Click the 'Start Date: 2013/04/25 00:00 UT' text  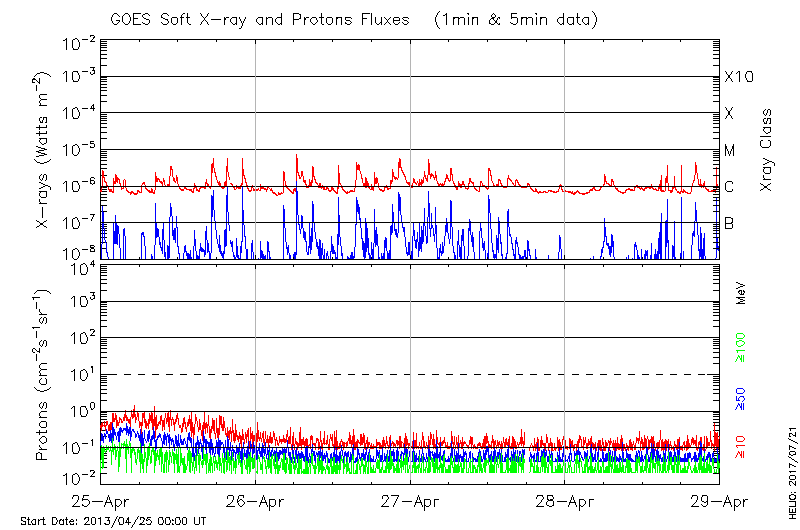pyautogui.click(x=113, y=521)
